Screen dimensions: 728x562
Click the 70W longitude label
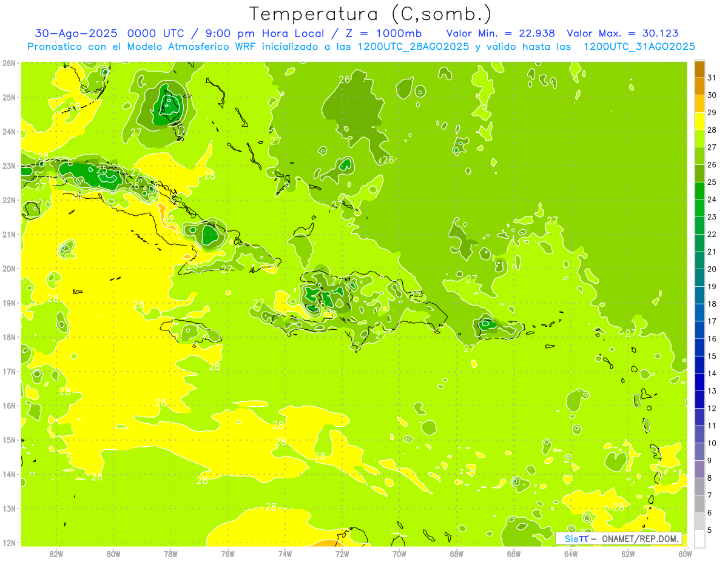point(399,554)
